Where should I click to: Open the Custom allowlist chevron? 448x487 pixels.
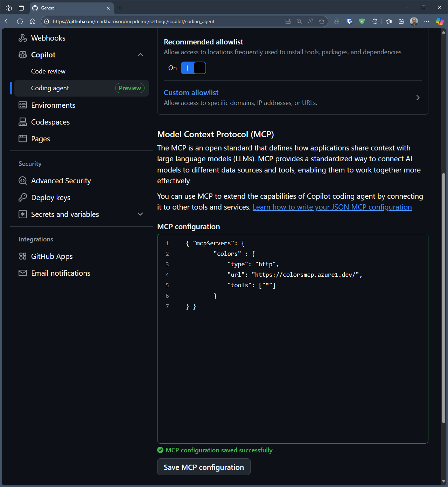click(418, 98)
